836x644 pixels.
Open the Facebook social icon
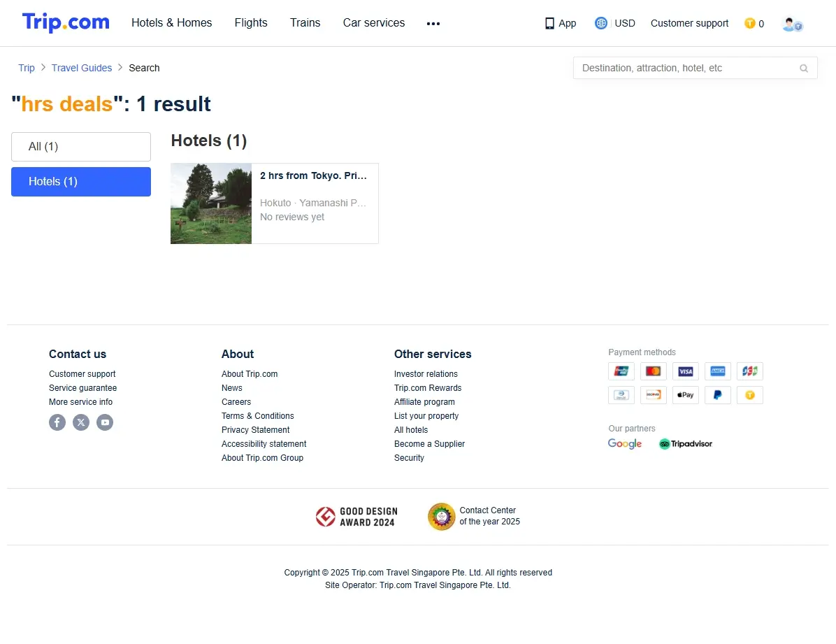tap(57, 422)
